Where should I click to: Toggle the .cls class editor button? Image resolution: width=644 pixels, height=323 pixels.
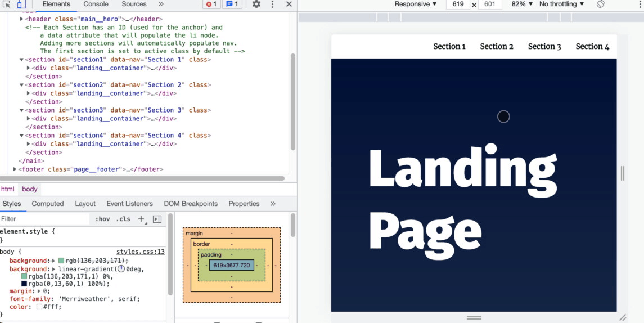click(123, 219)
